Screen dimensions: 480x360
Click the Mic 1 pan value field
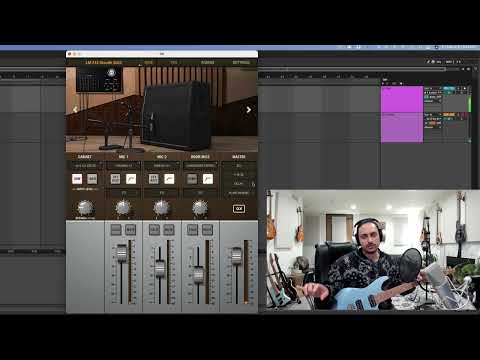pos(124,193)
